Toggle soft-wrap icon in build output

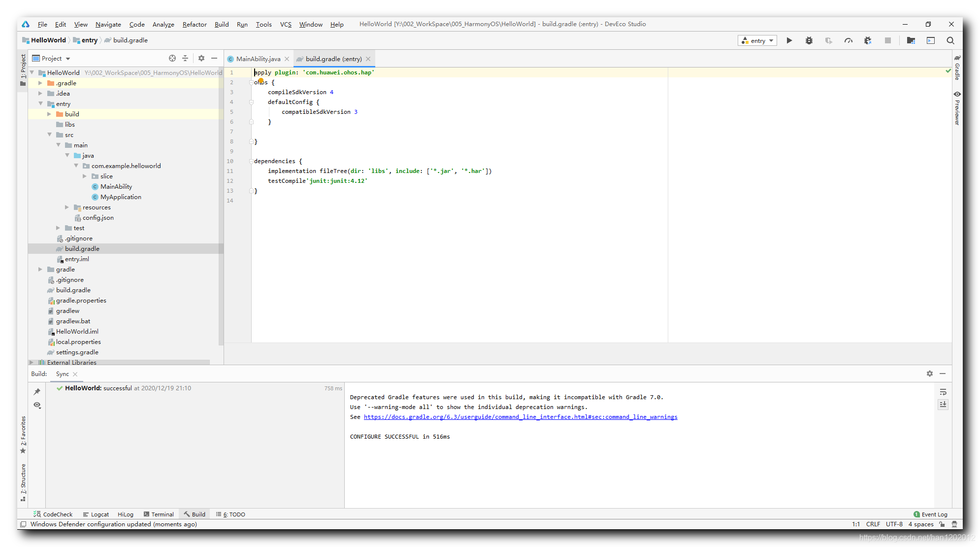(x=943, y=392)
